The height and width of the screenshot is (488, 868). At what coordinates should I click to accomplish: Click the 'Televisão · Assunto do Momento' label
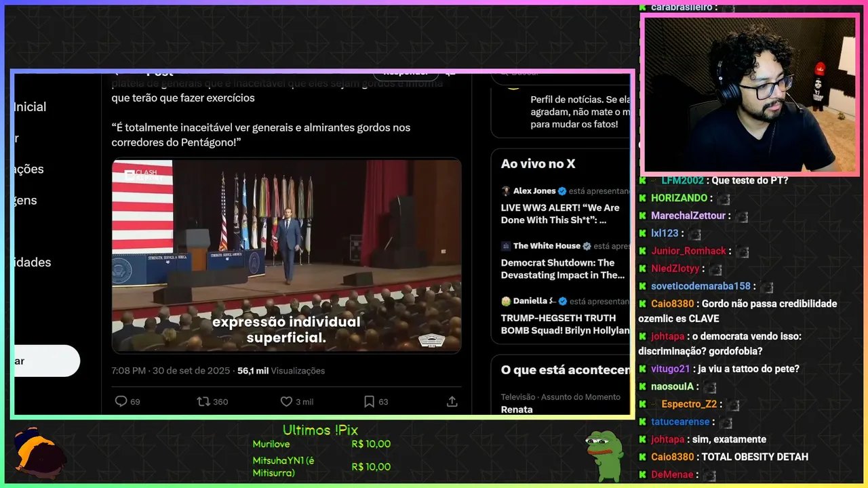tap(561, 397)
